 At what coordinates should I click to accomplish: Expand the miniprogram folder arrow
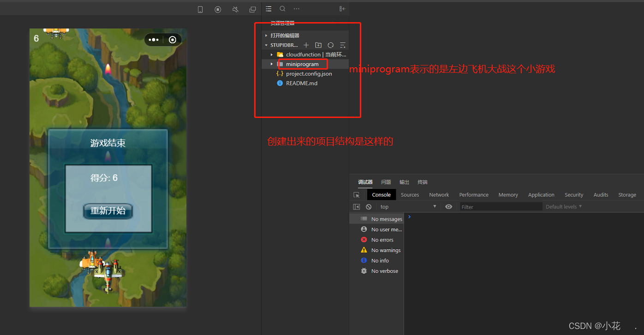click(x=272, y=64)
